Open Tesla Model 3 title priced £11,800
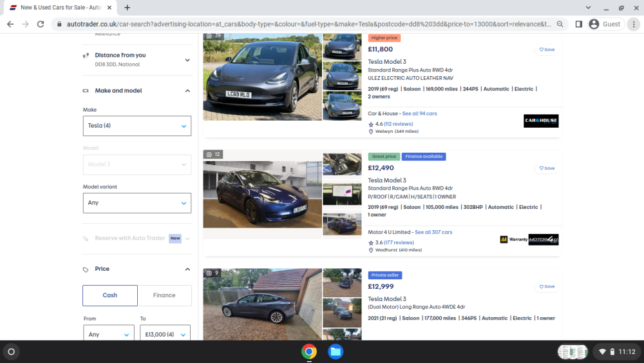This screenshot has width=644, height=363. pos(387,62)
